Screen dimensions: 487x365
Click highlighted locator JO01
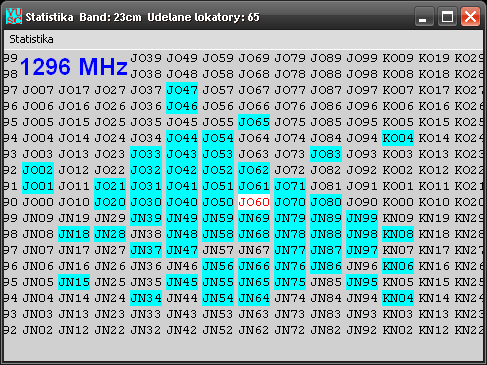pos(38,186)
